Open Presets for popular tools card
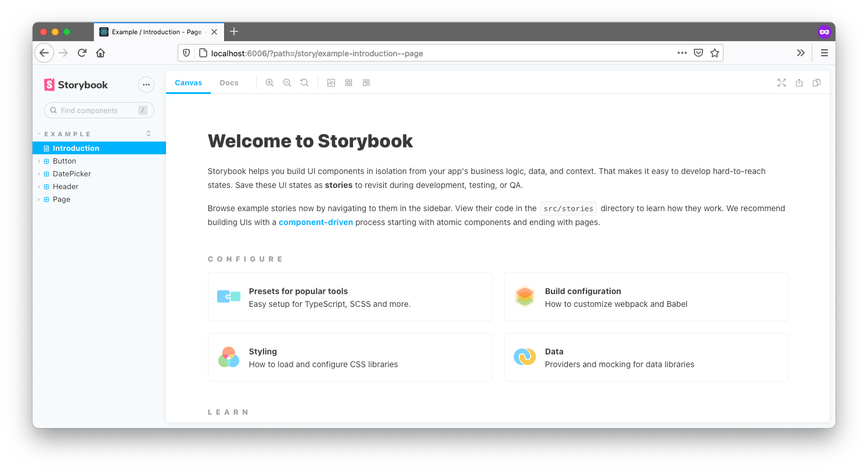 click(350, 297)
